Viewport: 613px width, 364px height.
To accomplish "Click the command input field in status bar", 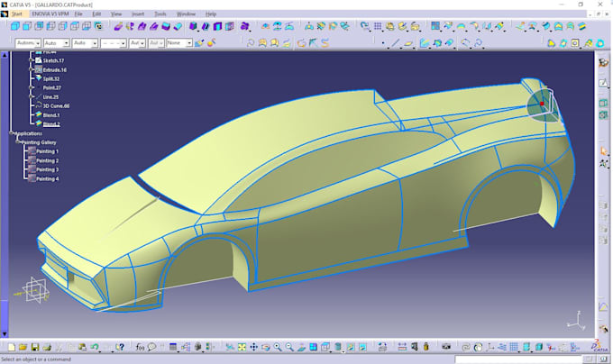I will click(518, 359).
